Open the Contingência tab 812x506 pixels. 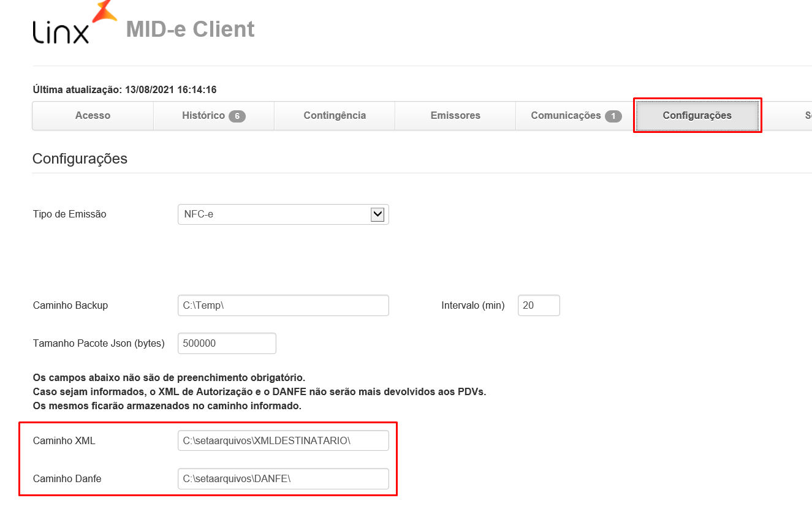[x=335, y=116]
